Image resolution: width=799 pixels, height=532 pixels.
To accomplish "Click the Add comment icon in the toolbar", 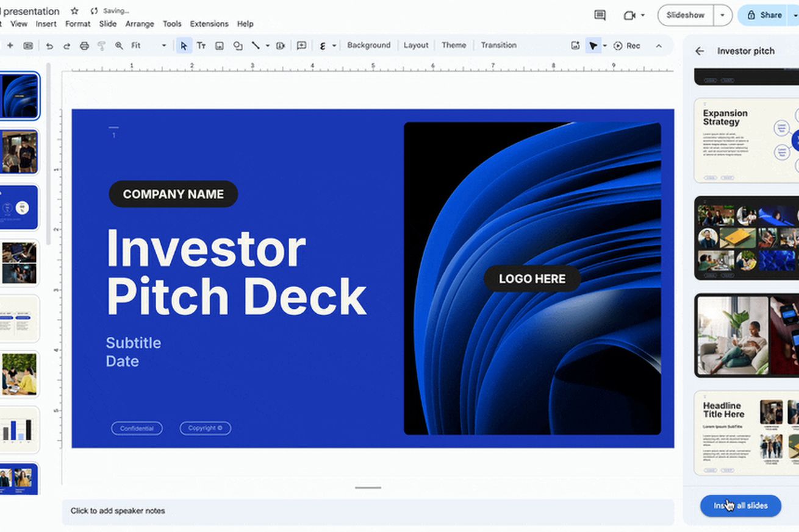I will [301, 46].
